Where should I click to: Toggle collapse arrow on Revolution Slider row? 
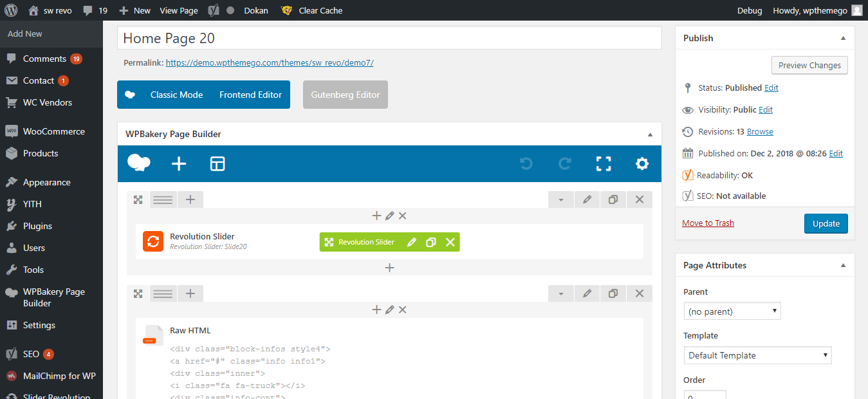click(561, 199)
